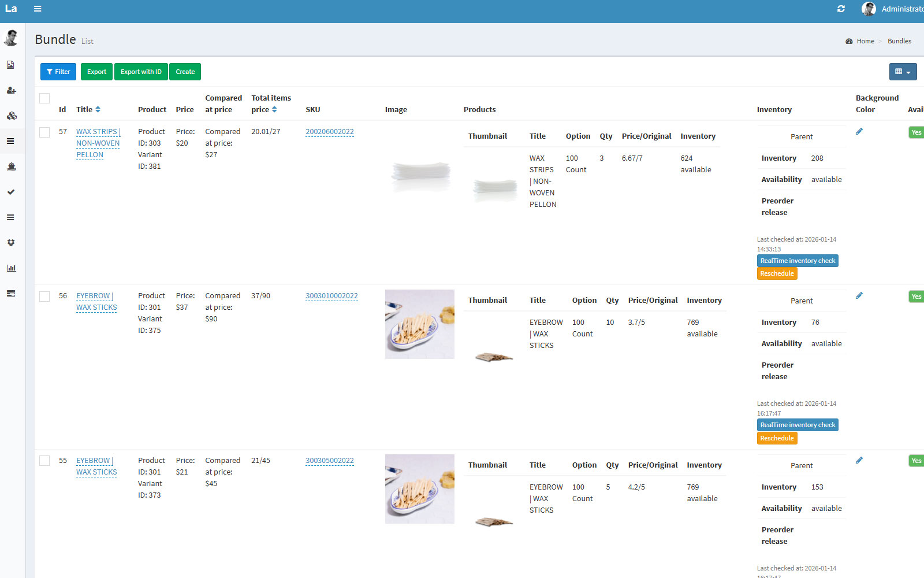Click the Export with ID button
Screen dimensions: 924x578
(141, 72)
